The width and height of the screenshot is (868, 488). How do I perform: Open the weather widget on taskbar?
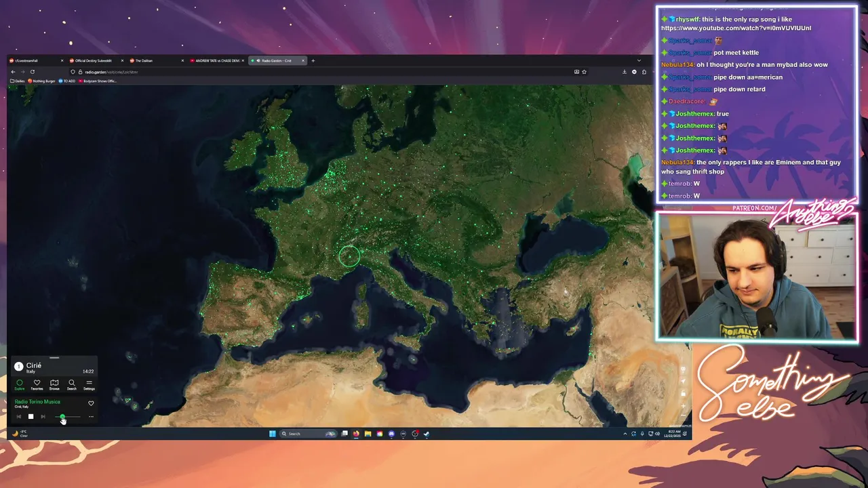coord(19,433)
